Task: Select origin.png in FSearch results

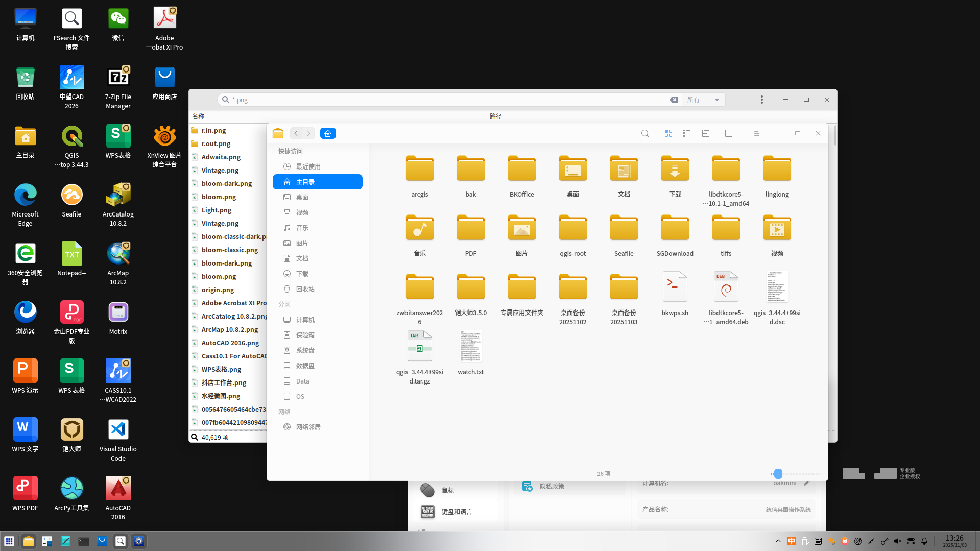Action: pos(218,290)
